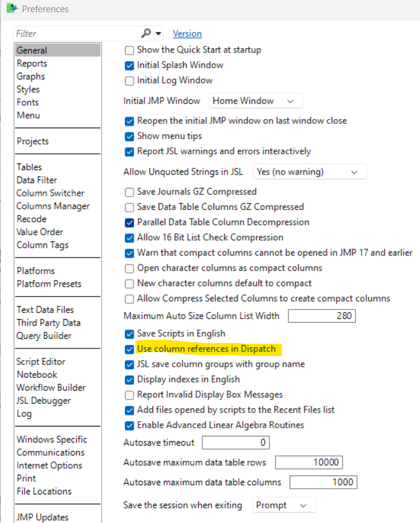Select Windows Specific category

pyautogui.click(x=52, y=439)
